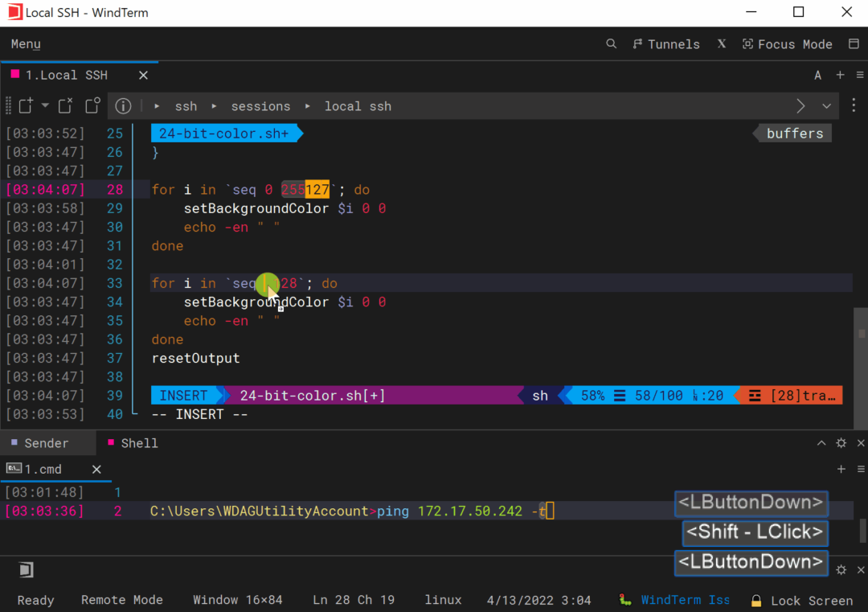Screen dimensions: 868x612
Task: Open bottom pane settings gear
Action: (841, 570)
